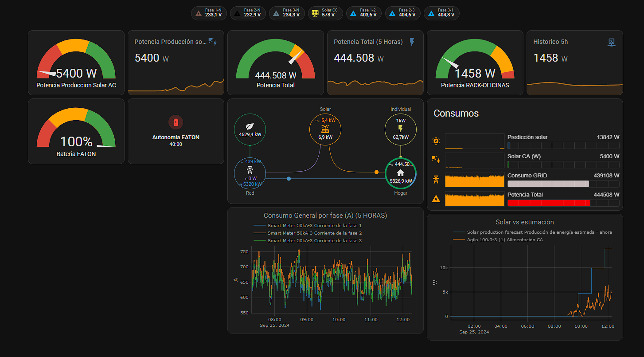Click the solar power icon on Potencia Producción card
644x357 pixels.
(212, 42)
